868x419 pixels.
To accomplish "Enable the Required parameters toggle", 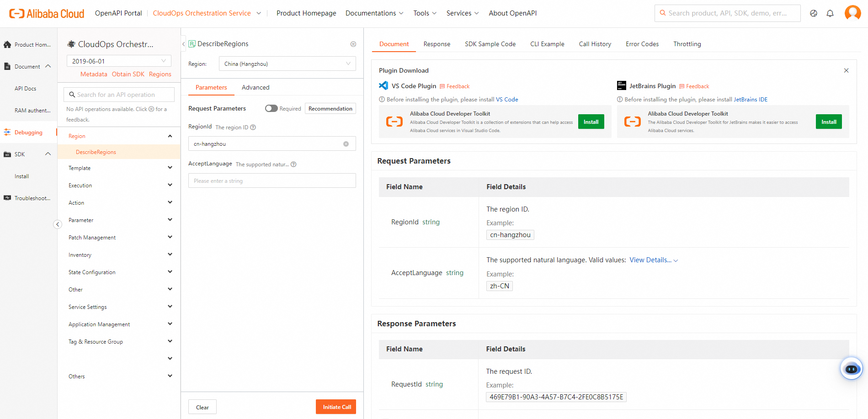I will coord(271,108).
